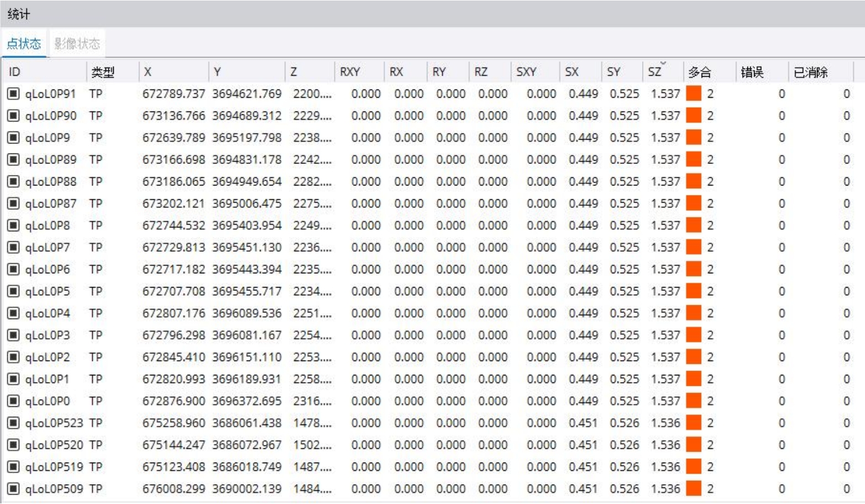Viewport: 865px width, 504px height.
Task: Sort table by ID column header
Action: (x=15, y=72)
